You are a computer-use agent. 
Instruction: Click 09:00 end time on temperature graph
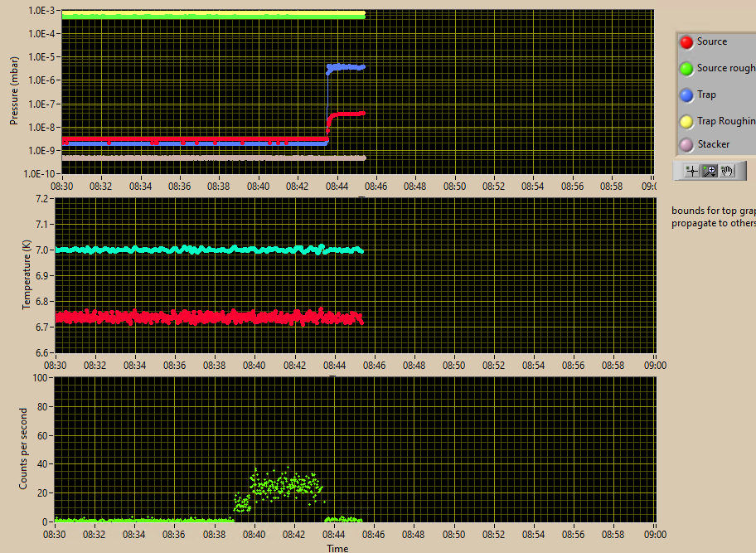click(655, 366)
